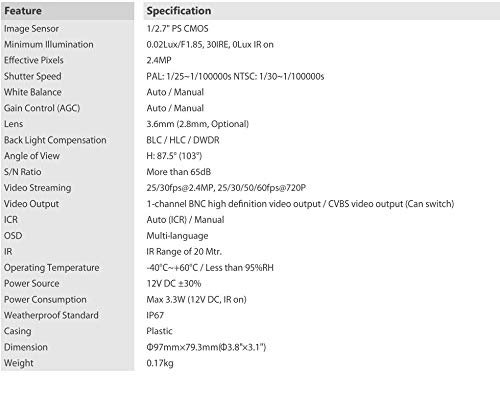Select the Image Sensor feature label
The image size is (500, 403).
31,29
